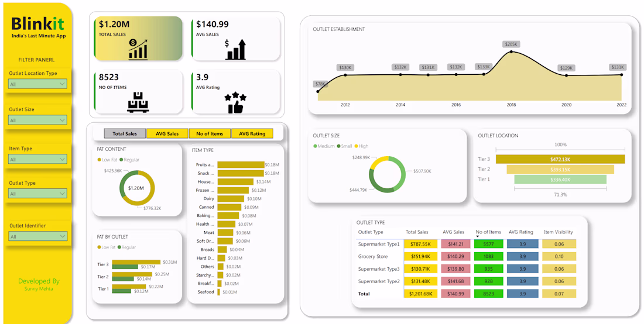Select the Seafood item type bar

tap(218, 292)
